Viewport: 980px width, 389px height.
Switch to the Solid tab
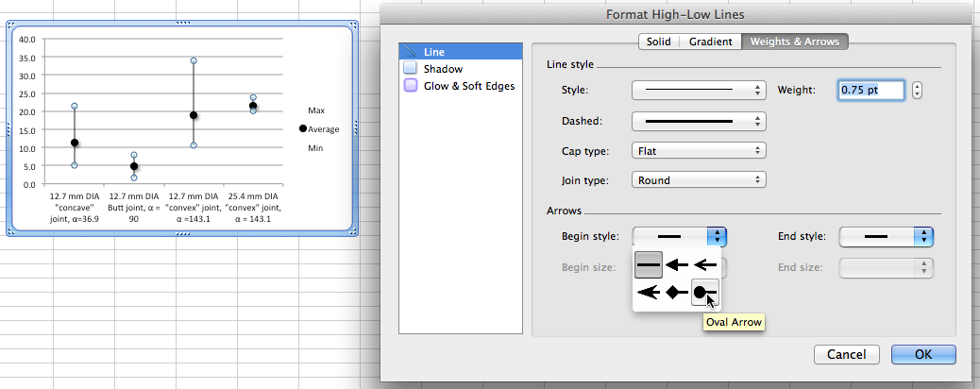pos(659,42)
